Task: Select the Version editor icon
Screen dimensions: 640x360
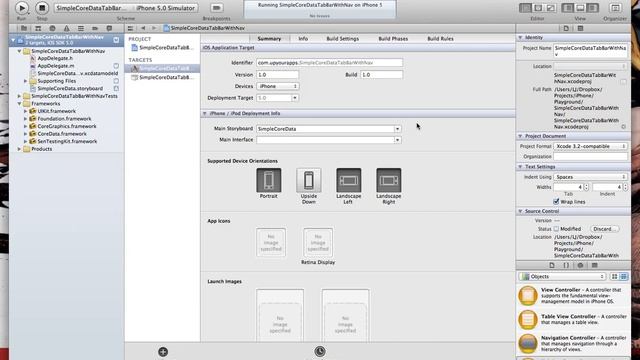Action: point(551,8)
